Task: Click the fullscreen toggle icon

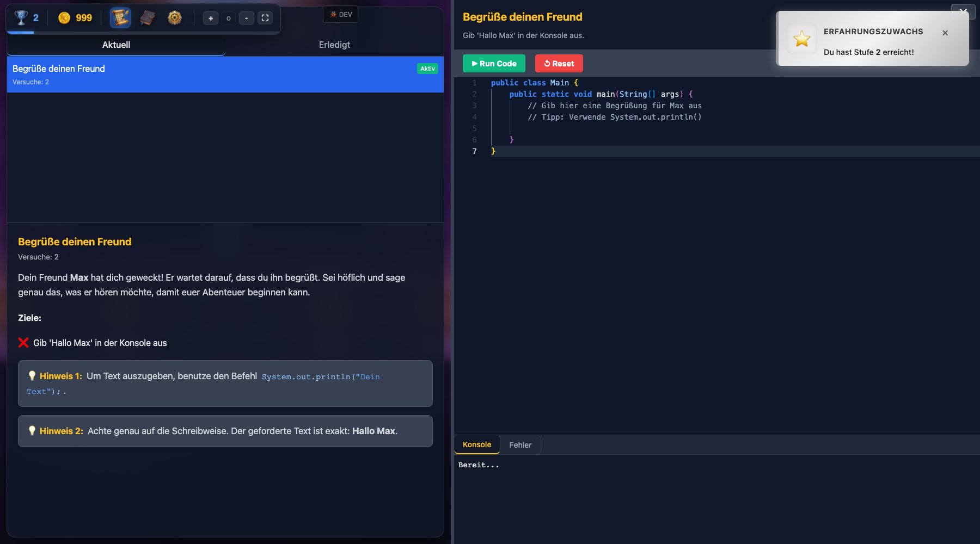Action: (x=265, y=17)
